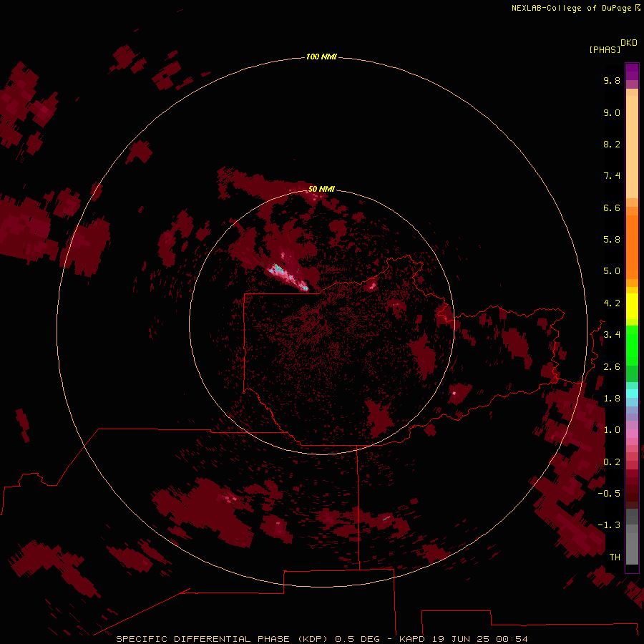Viewport: 644px width, 644px height.
Task: Click the 7.4 scale label
Action: [612, 176]
